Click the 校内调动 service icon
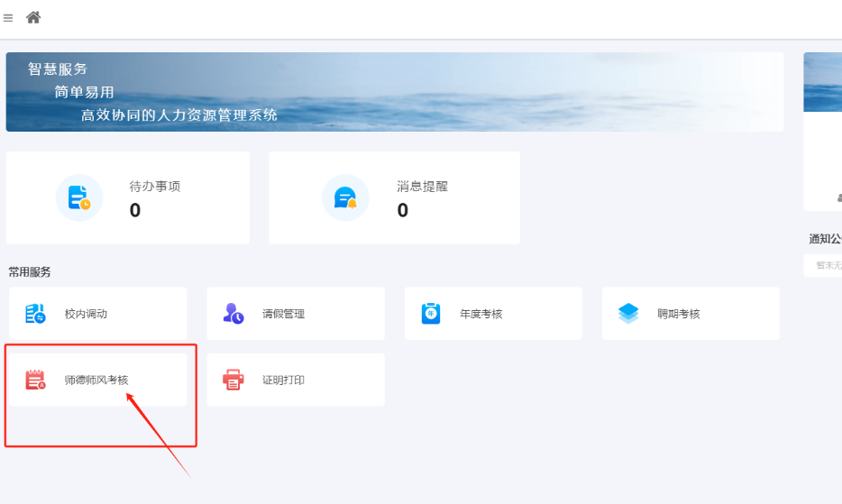The width and height of the screenshot is (842, 504). (x=35, y=314)
